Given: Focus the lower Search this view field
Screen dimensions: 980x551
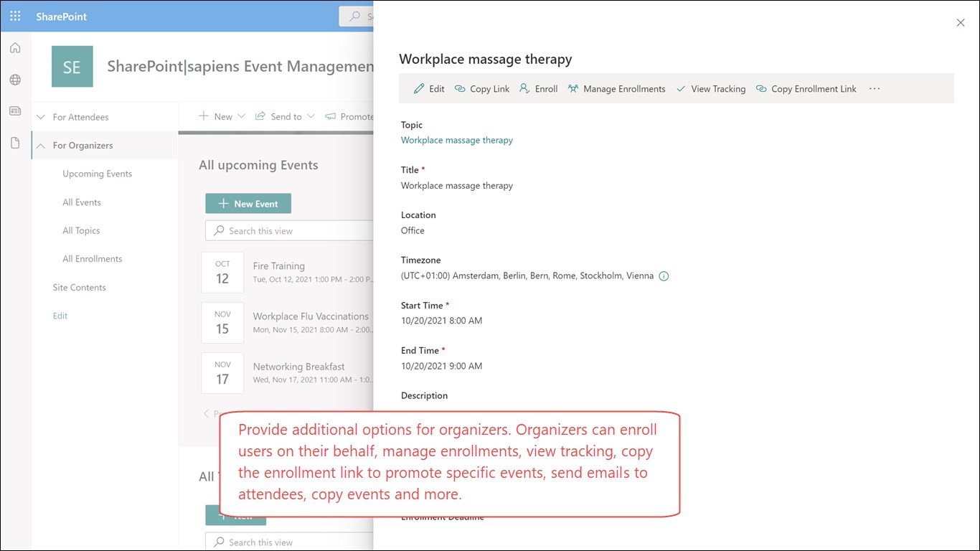Looking at the screenshot, I should [289, 542].
